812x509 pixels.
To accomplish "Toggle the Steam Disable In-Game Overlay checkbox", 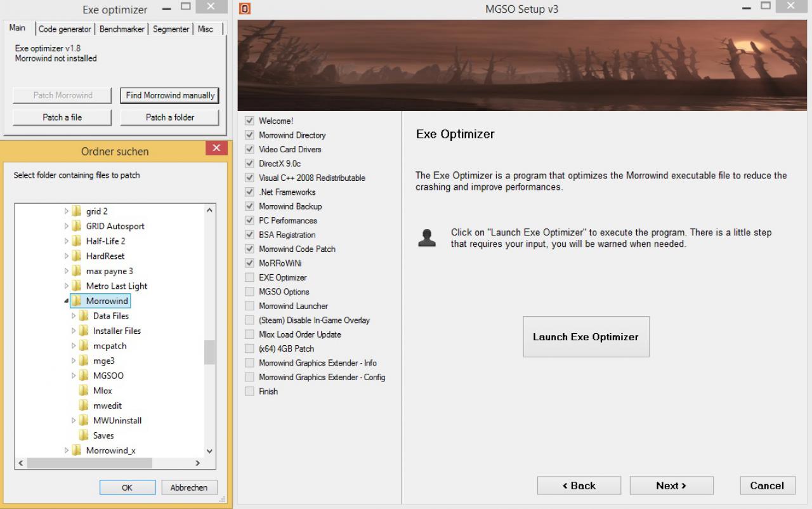I will (249, 321).
